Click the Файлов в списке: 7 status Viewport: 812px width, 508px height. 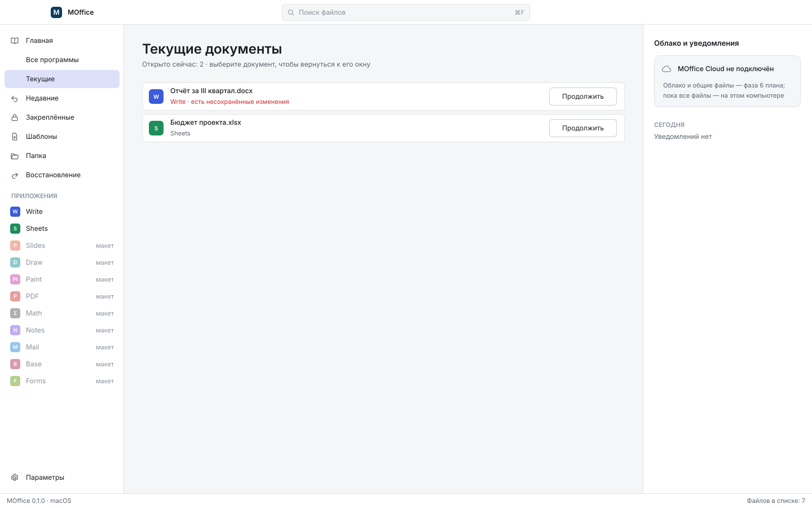776,501
